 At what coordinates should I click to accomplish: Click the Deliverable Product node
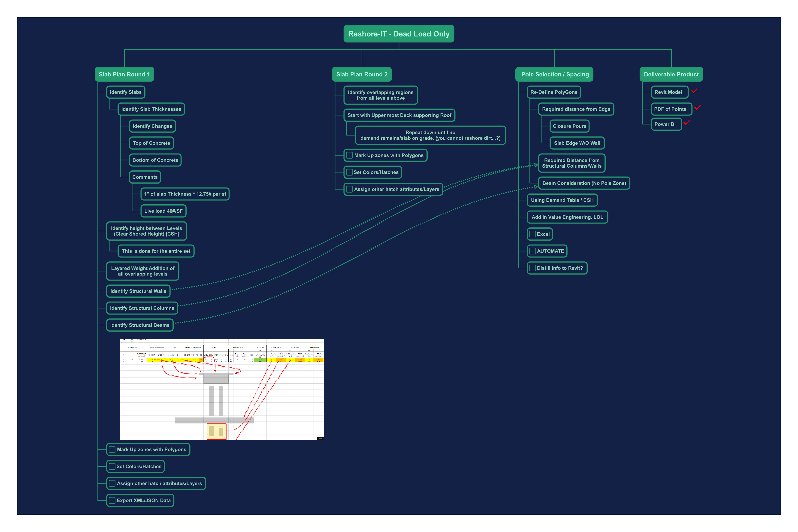pos(671,74)
